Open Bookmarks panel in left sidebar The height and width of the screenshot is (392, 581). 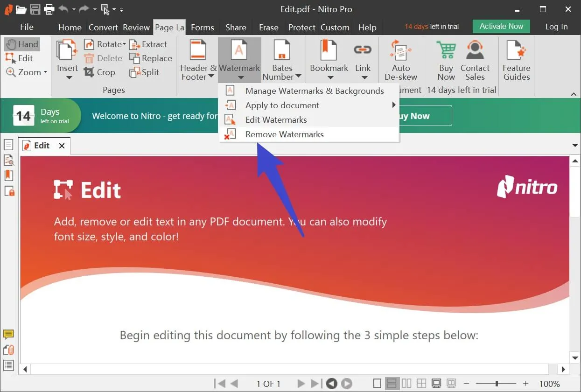tap(8, 175)
